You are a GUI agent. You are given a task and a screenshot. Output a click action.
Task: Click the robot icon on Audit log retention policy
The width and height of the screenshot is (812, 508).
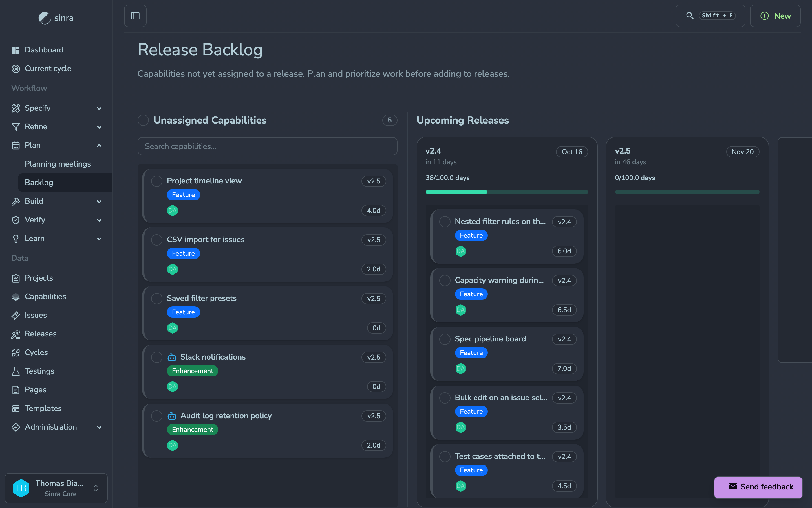click(172, 416)
